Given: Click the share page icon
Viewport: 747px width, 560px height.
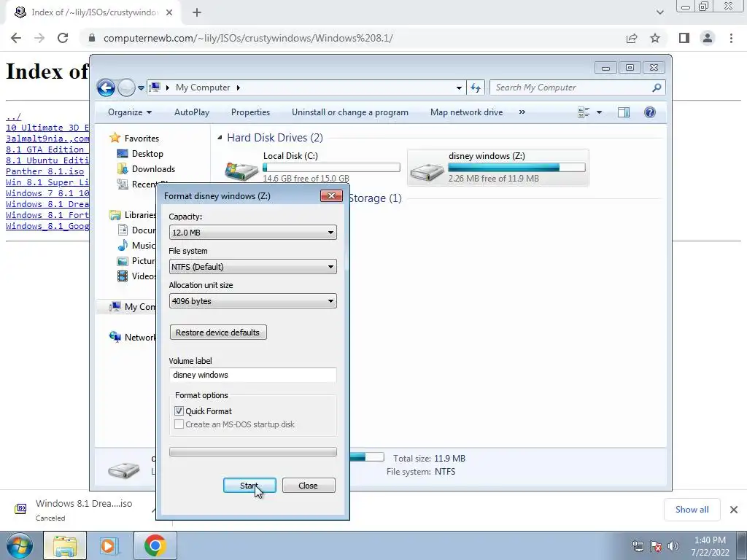Looking at the screenshot, I should [632, 38].
